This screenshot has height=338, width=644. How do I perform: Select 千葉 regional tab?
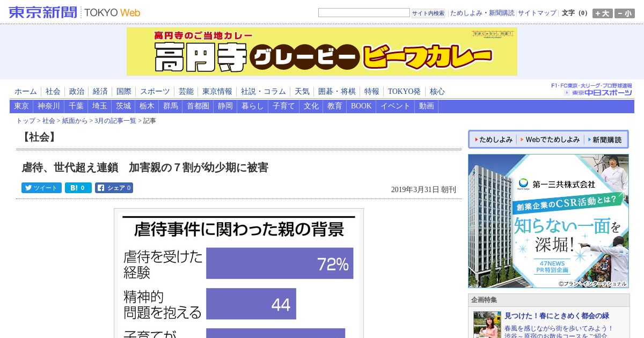[76, 106]
